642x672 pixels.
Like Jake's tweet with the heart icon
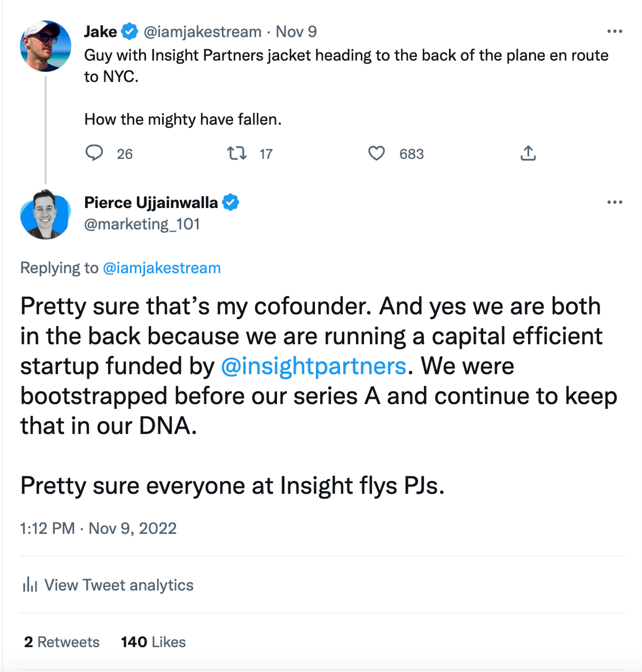[376, 153]
